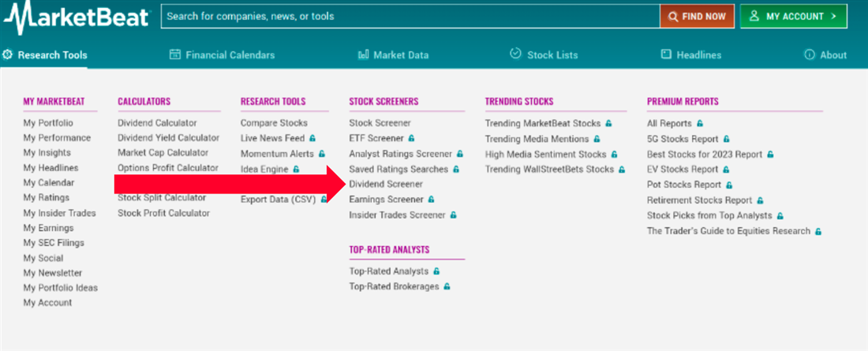Click the MarketBeat logo

tap(76, 17)
